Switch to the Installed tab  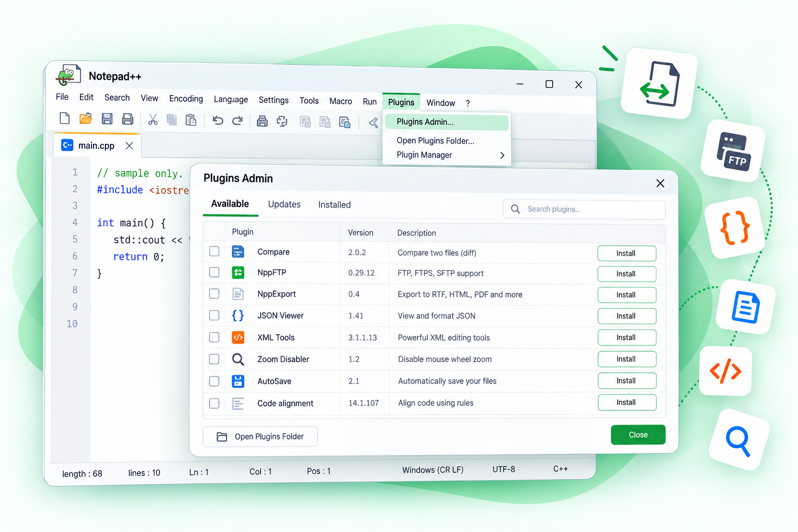(335, 205)
